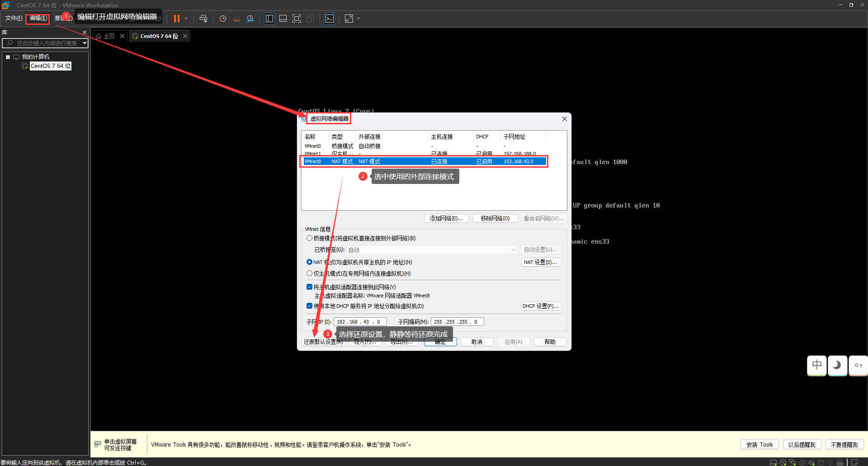
Task: Click the stretch guest display icon
Action: (349, 19)
